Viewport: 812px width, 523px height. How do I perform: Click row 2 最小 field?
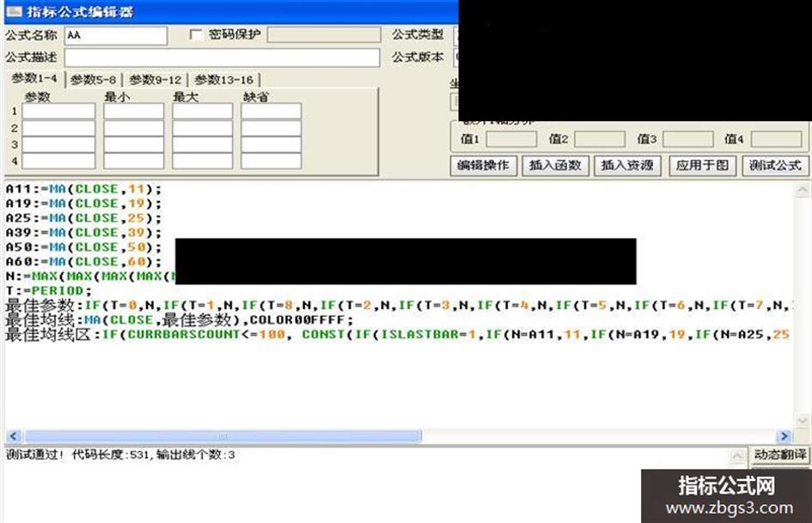(x=133, y=128)
